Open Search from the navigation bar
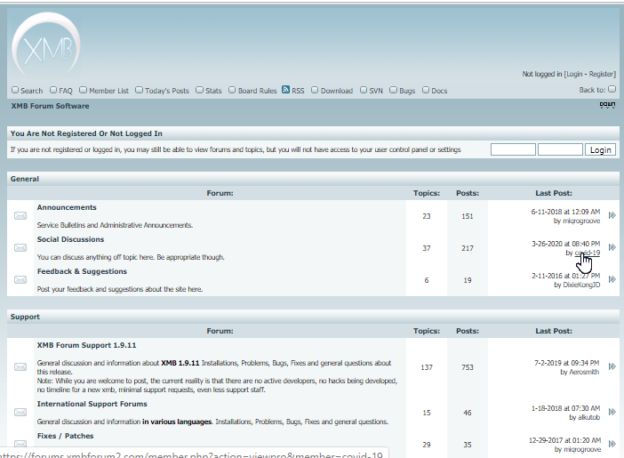 tap(31, 91)
